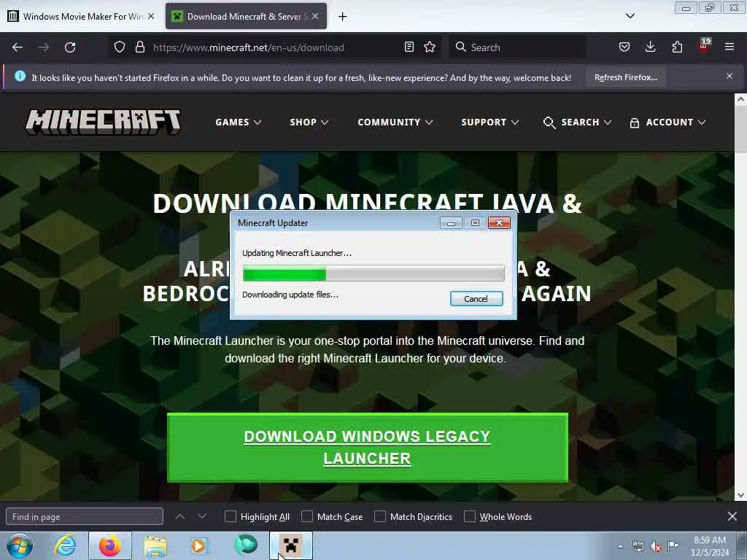Cancel the Minecraft Updater download
This screenshot has width=747, height=560.
pos(476,298)
